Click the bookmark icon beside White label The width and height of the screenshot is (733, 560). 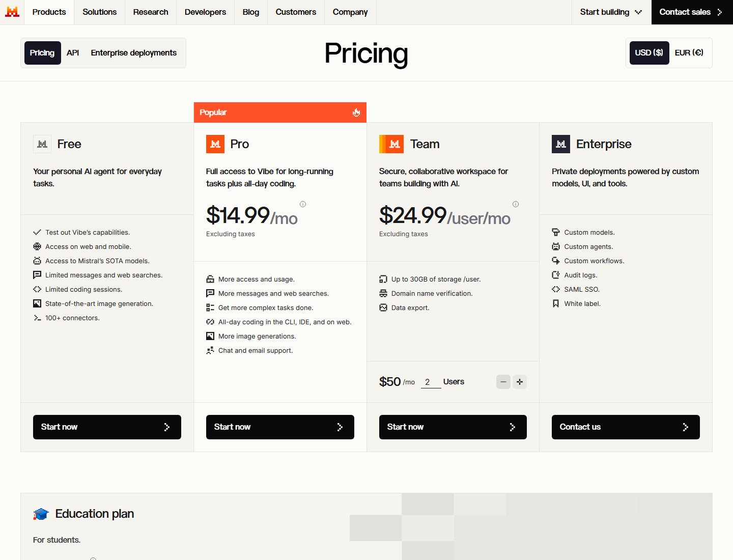click(556, 303)
